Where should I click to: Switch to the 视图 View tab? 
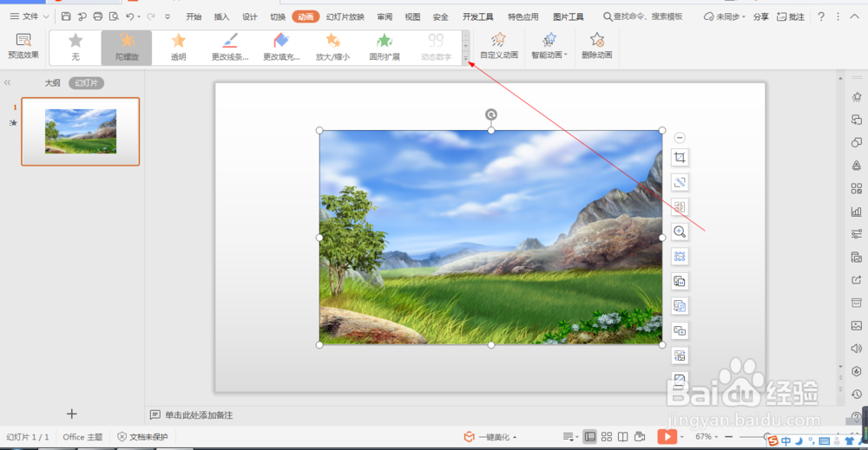click(x=412, y=17)
